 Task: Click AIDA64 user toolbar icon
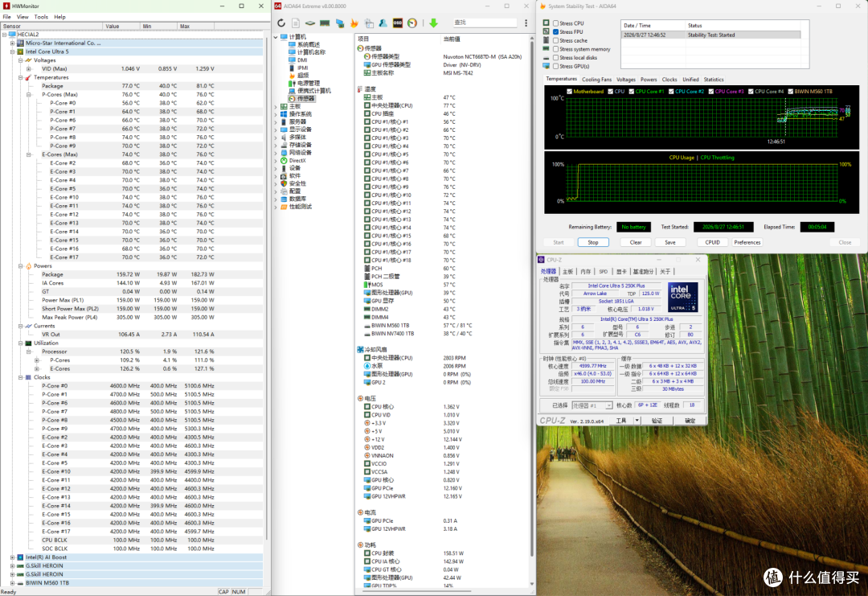[383, 23]
